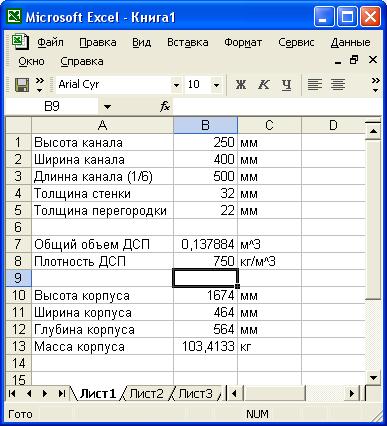The width and height of the screenshot is (387, 426).
Task: Open the Окно menu
Action: tap(31, 61)
